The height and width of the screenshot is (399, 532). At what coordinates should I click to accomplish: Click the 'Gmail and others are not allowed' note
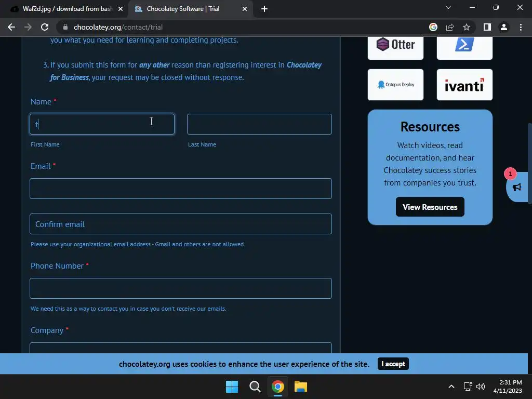coord(200,244)
